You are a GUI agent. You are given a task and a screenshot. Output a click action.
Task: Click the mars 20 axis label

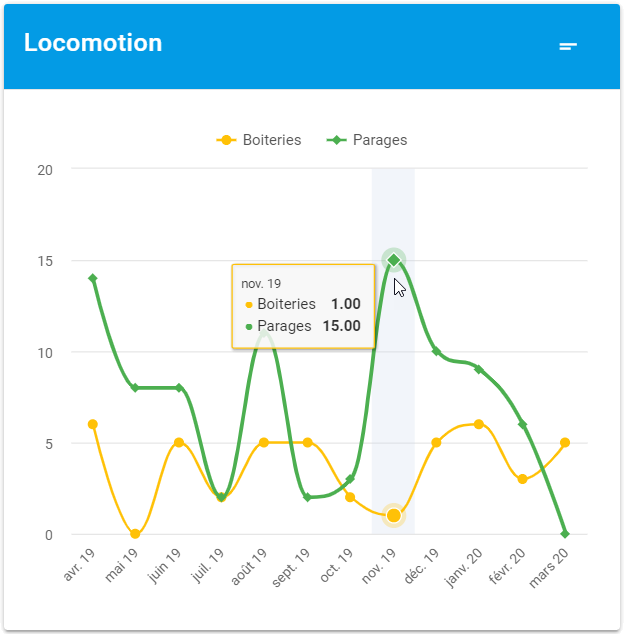point(548,567)
